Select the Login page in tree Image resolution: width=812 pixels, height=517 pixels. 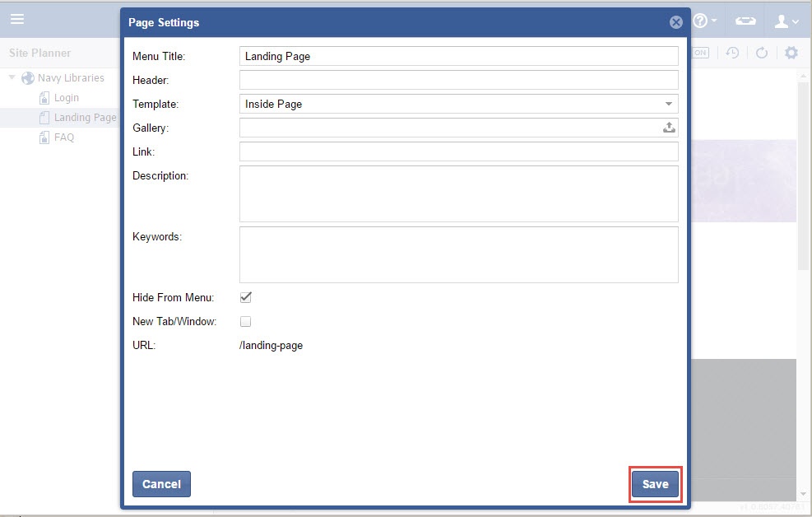(x=66, y=98)
